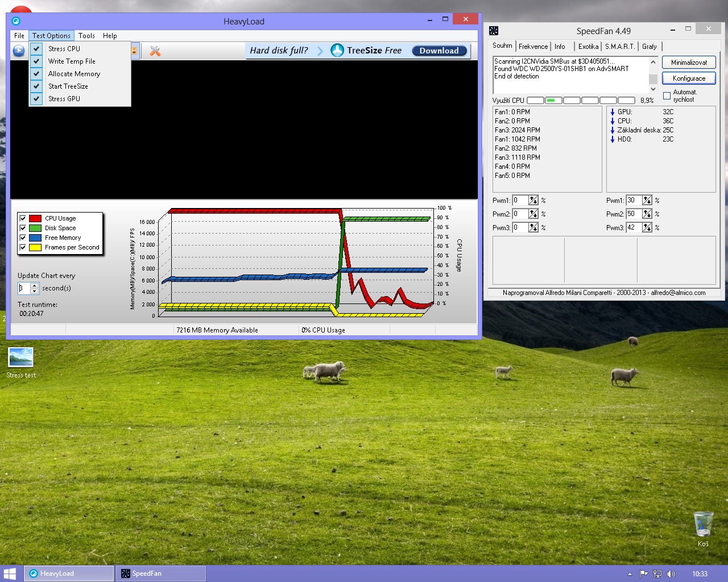Click the Windows Start button

pyautogui.click(x=10, y=573)
